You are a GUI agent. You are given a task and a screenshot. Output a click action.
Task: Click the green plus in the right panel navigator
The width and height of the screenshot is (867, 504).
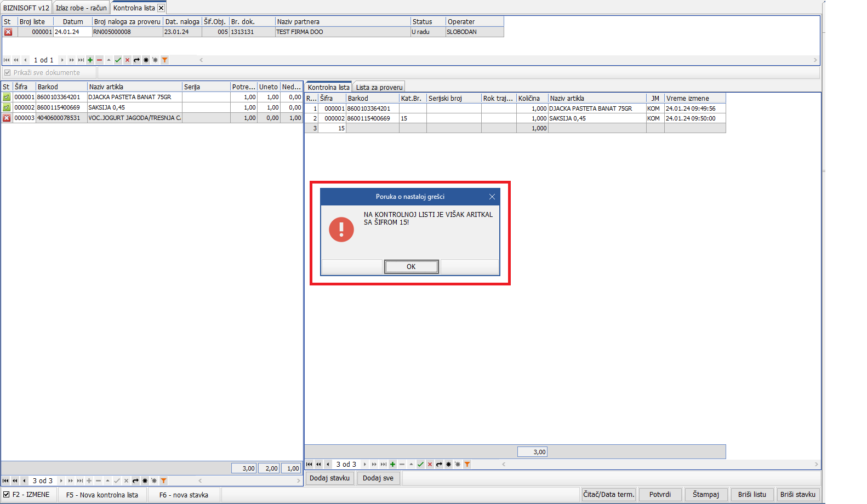tap(392, 465)
